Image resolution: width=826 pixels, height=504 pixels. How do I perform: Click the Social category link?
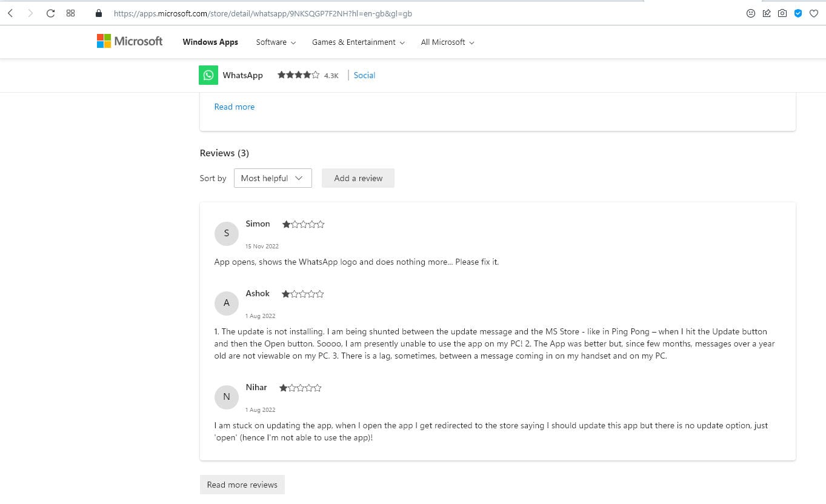pos(364,75)
